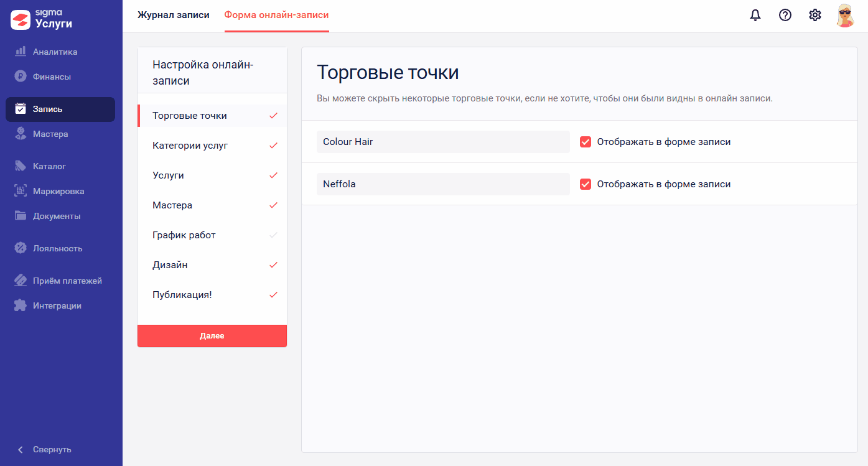Navigate to Мастера in sidebar
This screenshot has height=466, width=868.
tap(60, 134)
